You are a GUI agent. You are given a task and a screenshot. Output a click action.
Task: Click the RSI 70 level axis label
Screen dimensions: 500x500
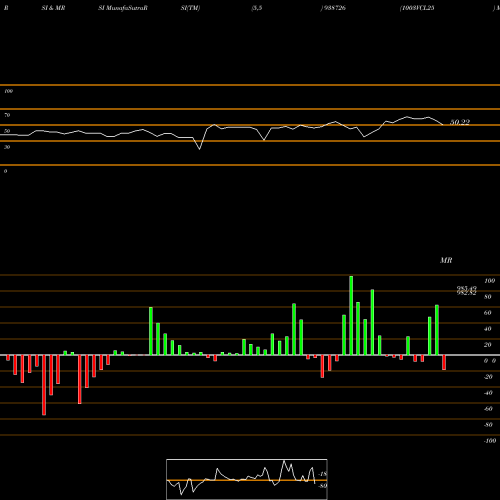pyautogui.click(x=7, y=115)
